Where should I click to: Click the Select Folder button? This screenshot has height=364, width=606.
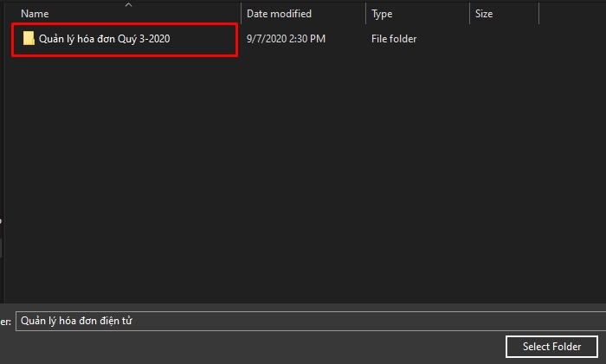click(x=551, y=347)
